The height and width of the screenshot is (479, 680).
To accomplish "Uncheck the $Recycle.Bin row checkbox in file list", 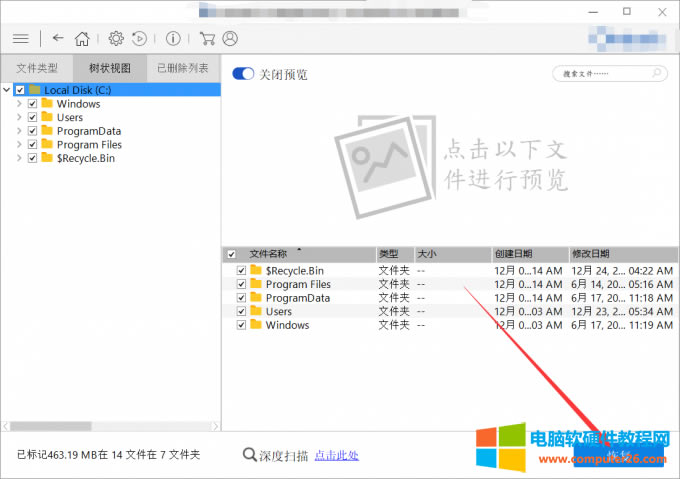I will pyautogui.click(x=241, y=271).
